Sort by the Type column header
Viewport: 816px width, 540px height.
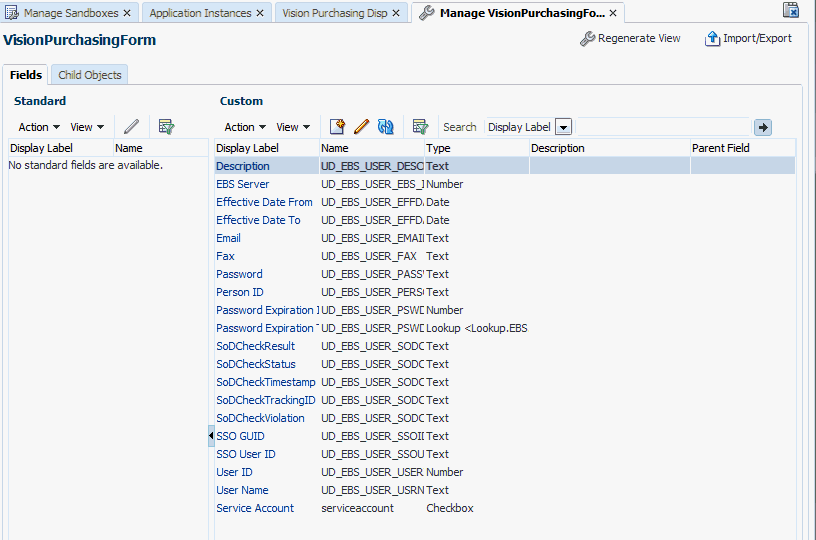click(477, 148)
